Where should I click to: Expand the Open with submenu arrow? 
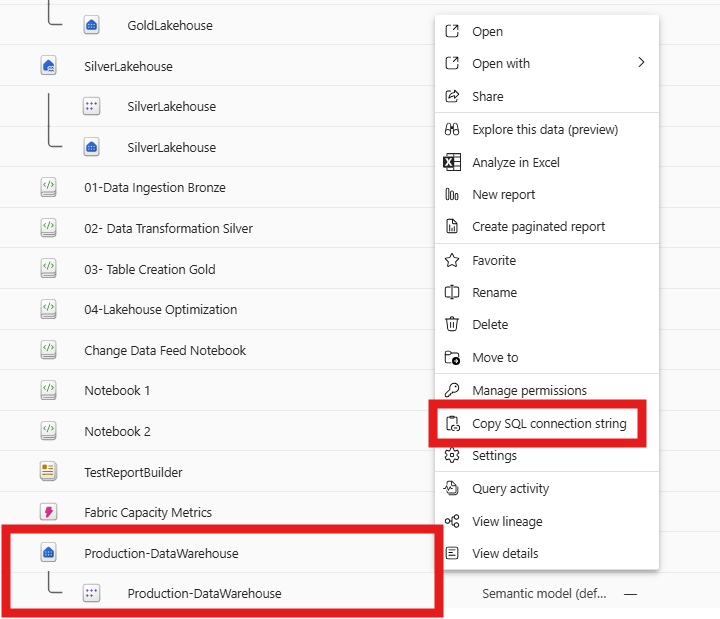click(x=641, y=63)
